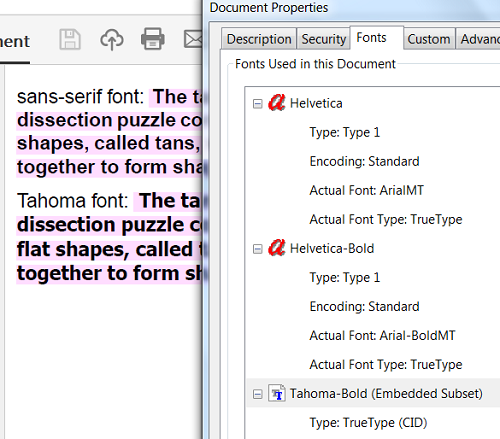Send the file using the envelope icon
This screenshot has height=439, width=500.
click(193, 39)
